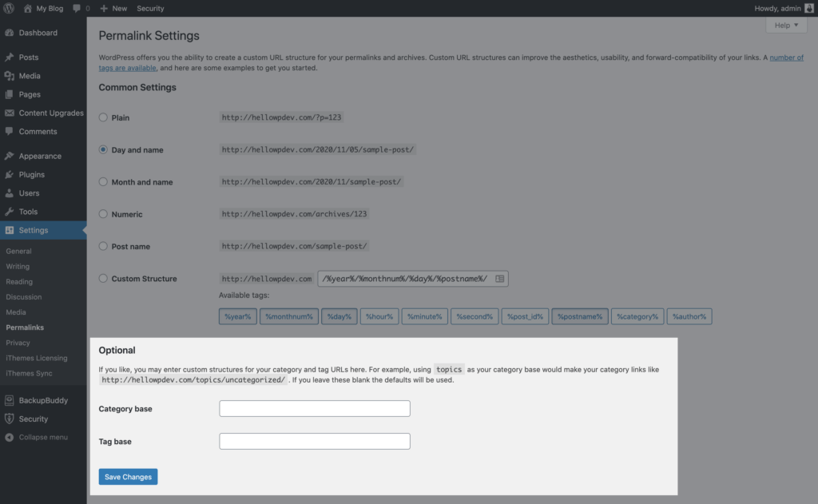Focus the Tag base input field
The width and height of the screenshot is (818, 504).
click(315, 442)
